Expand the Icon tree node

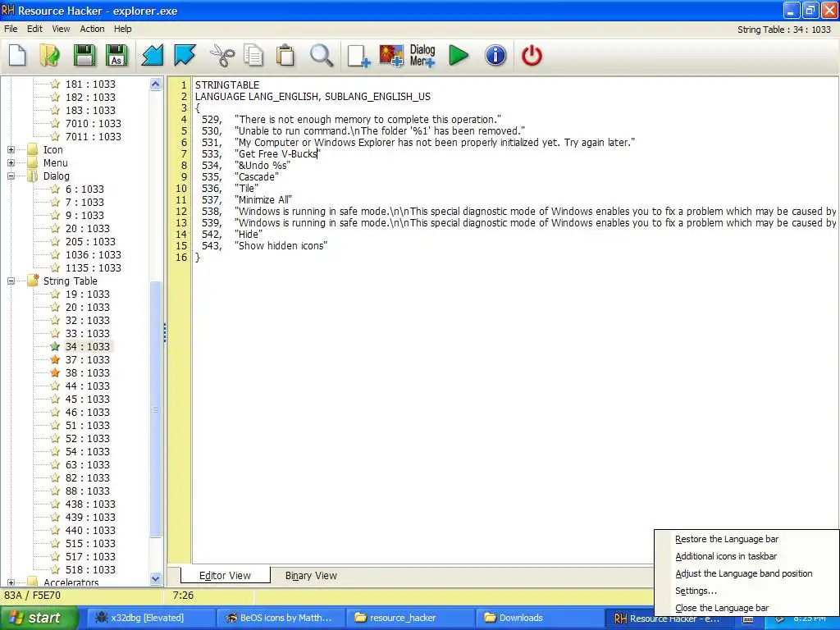11,150
